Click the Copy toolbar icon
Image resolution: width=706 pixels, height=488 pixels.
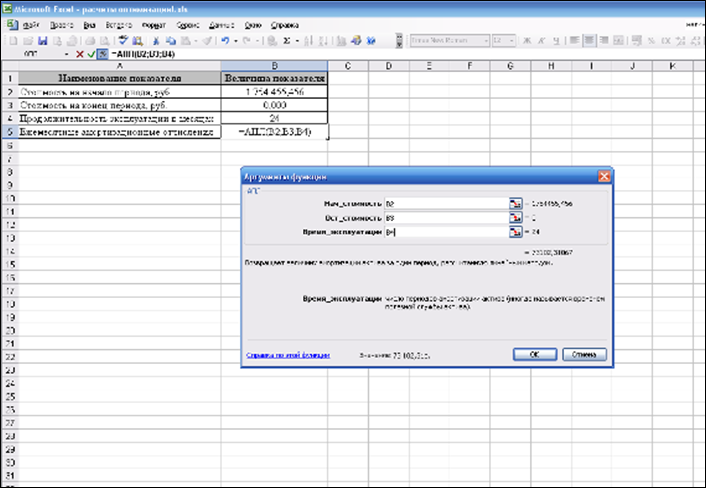tap(171, 41)
